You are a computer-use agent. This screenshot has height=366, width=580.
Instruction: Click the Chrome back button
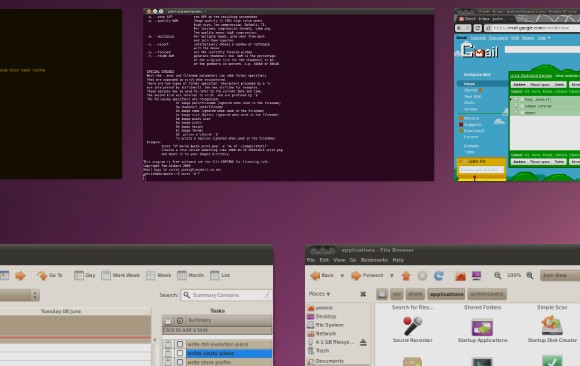[459, 28]
